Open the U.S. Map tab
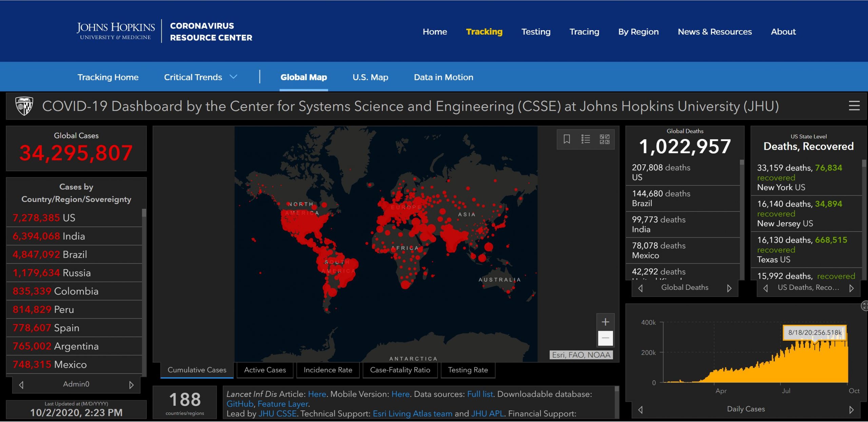868x422 pixels. coord(370,77)
